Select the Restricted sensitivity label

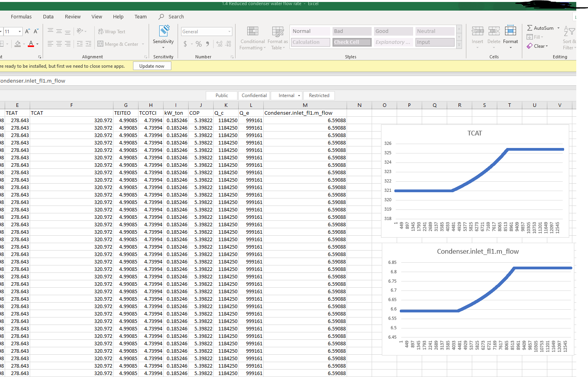pyautogui.click(x=319, y=96)
